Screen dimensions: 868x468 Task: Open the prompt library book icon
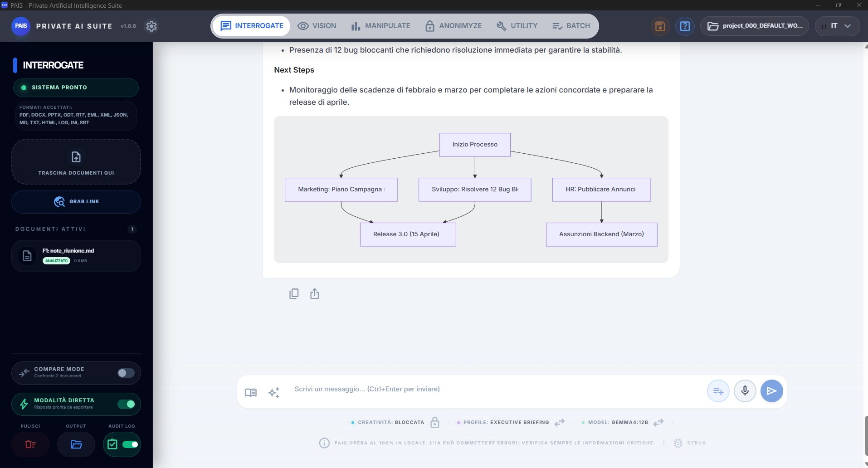(250, 392)
